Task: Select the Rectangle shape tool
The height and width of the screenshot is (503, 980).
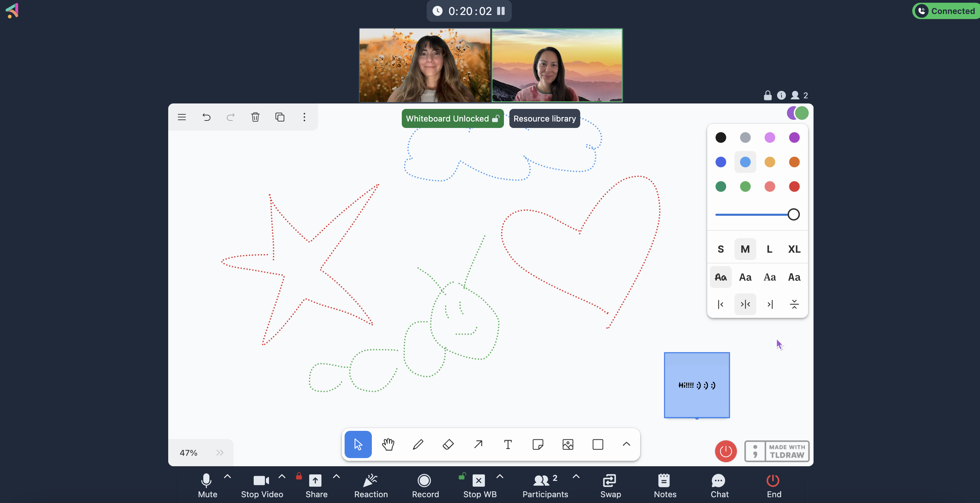Action: 598,444
